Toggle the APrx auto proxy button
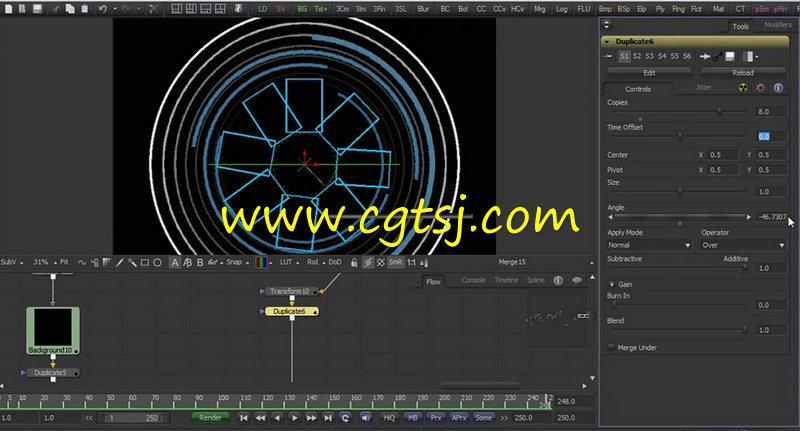This screenshot has height=431, width=800. coord(459,417)
